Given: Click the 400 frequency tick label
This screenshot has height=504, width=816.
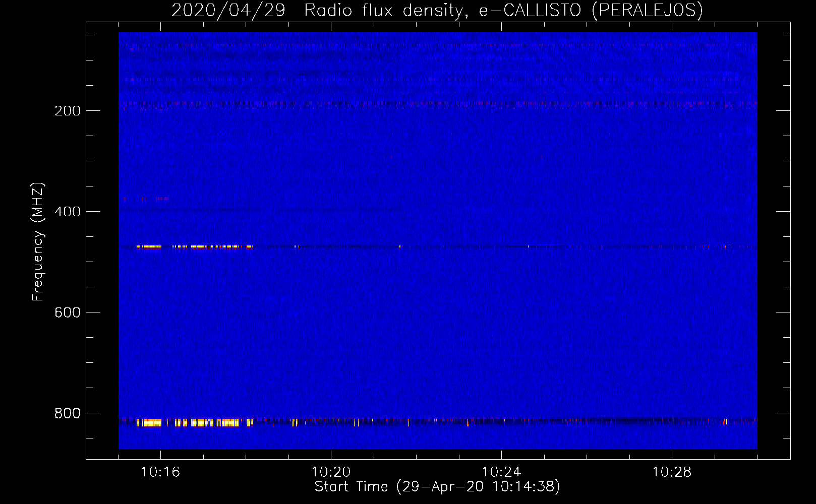Looking at the screenshot, I should [68, 212].
